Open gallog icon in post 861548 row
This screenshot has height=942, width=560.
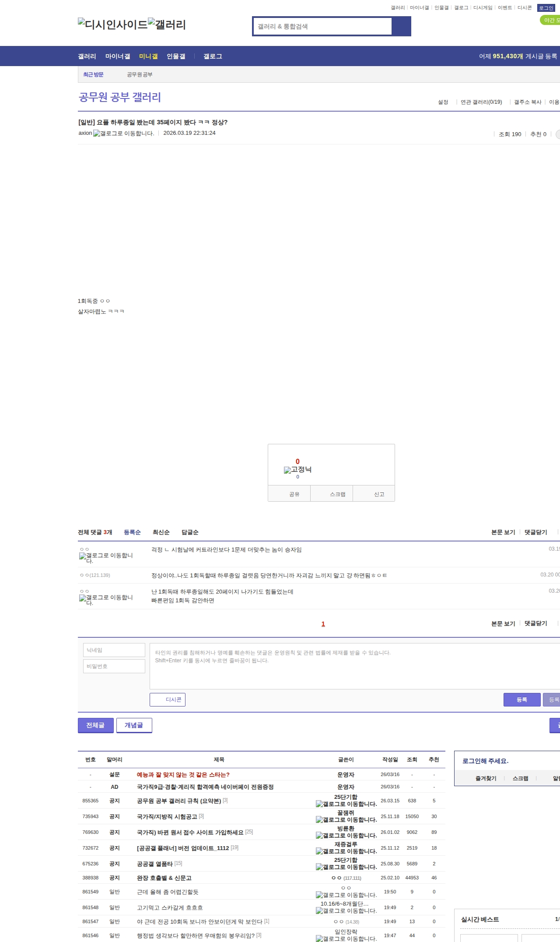pyautogui.click(x=346, y=911)
